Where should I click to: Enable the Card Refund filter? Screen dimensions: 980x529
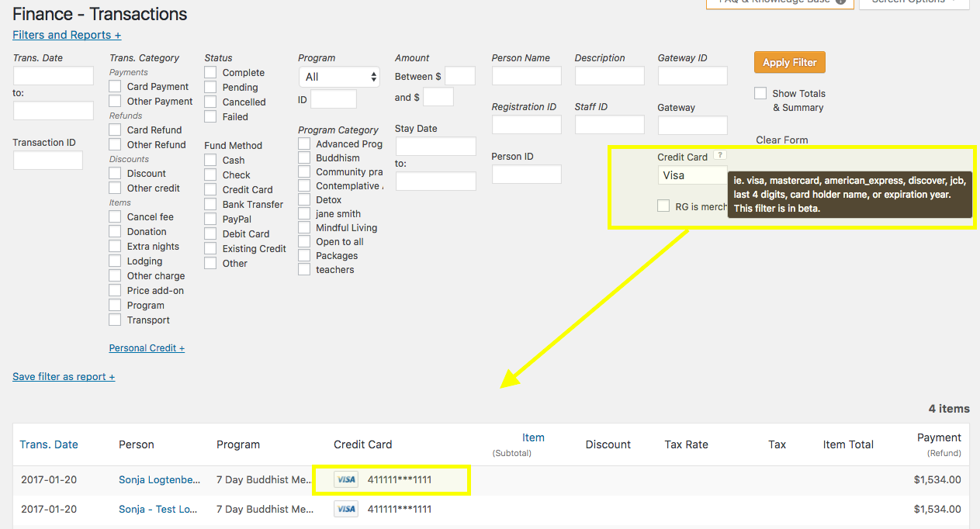(x=115, y=130)
